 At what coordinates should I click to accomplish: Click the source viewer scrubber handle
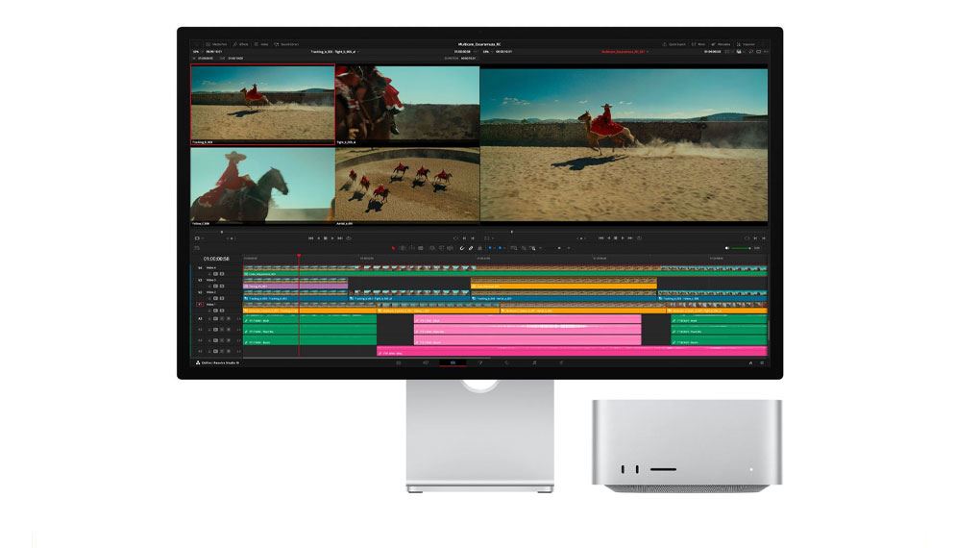coord(222,232)
